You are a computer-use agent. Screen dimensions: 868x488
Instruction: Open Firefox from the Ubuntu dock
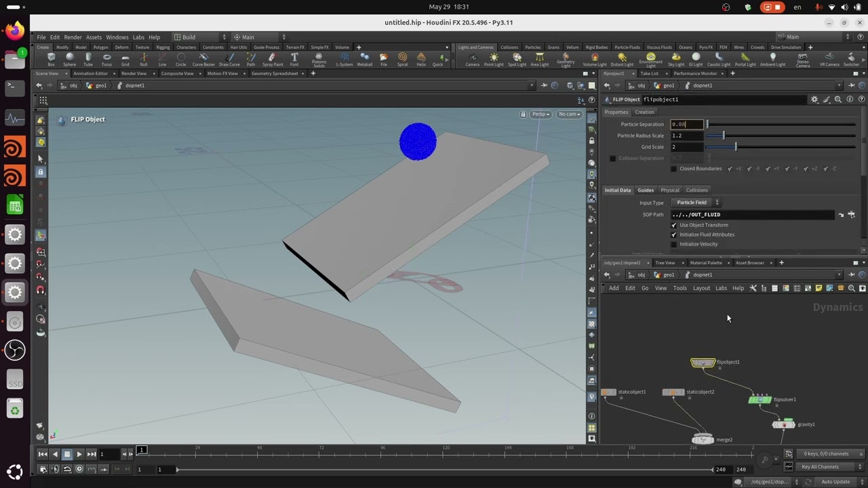click(14, 30)
